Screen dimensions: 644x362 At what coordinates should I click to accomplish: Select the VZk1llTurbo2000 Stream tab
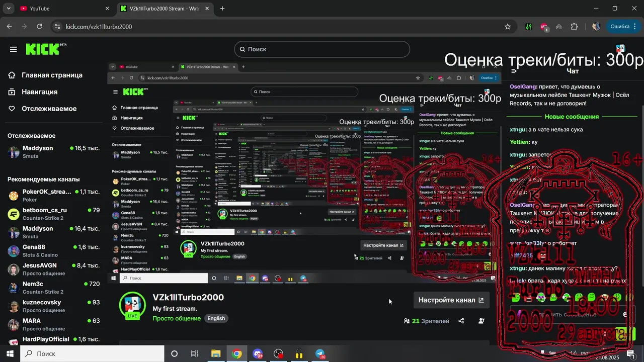coord(165,9)
